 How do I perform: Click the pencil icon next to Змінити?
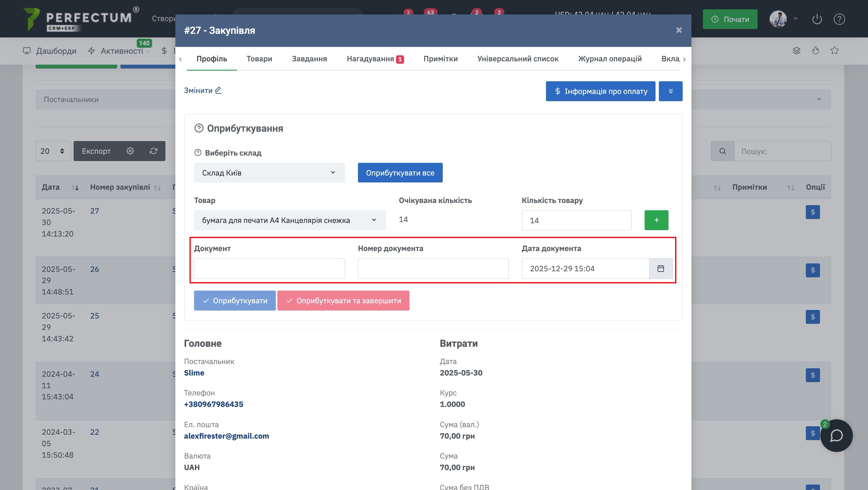coord(218,90)
